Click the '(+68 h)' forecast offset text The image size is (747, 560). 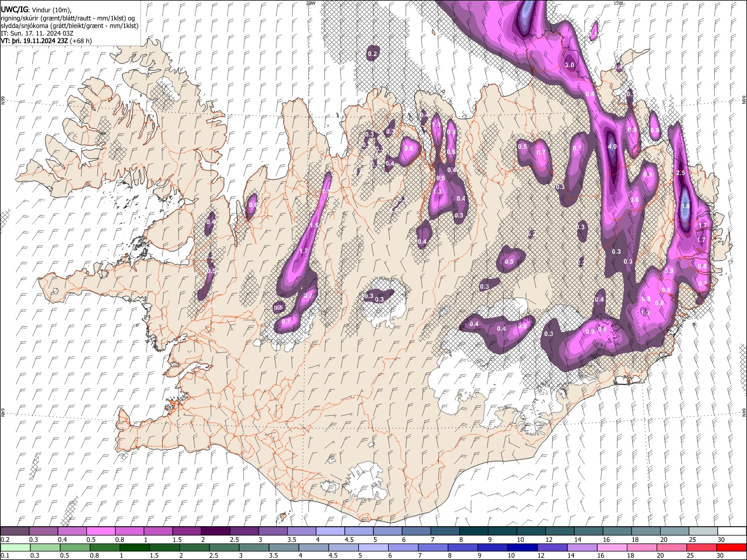click(81, 41)
